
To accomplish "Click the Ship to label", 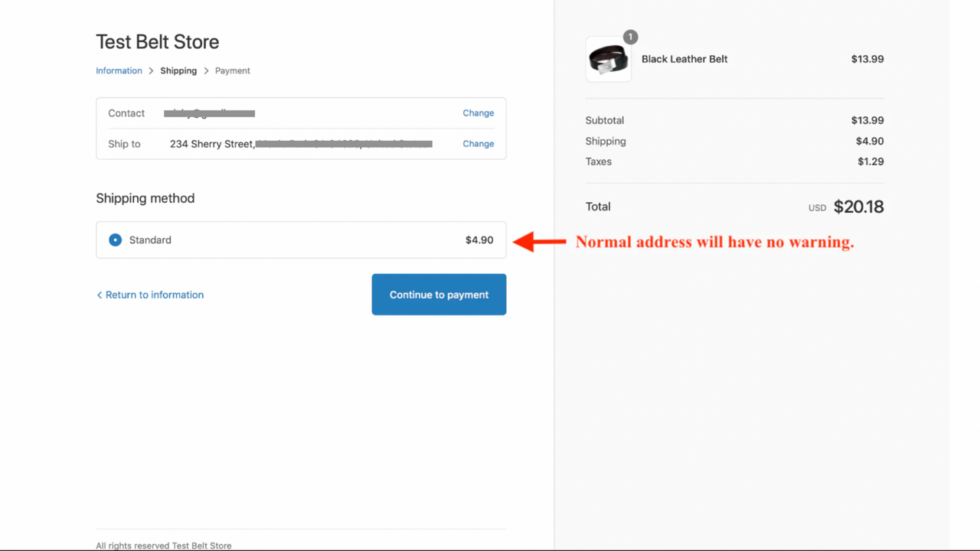I will (124, 144).
